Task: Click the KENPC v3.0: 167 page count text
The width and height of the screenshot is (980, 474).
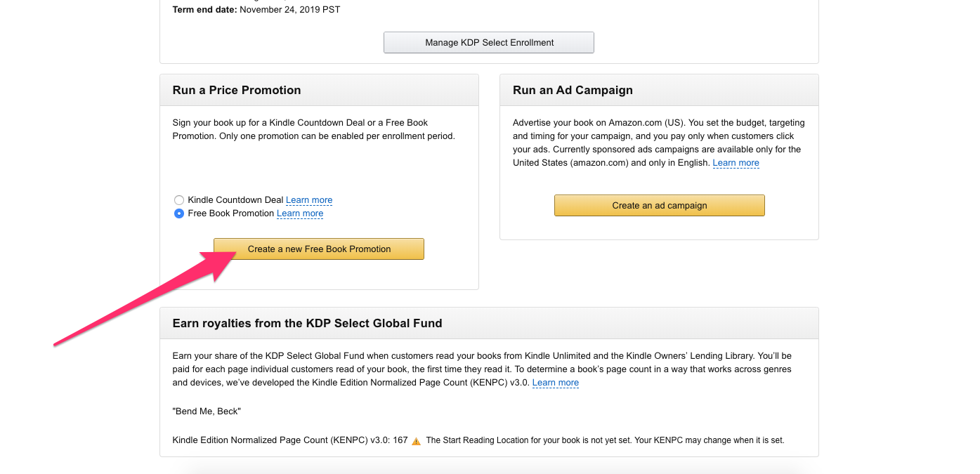Action: pos(290,440)
